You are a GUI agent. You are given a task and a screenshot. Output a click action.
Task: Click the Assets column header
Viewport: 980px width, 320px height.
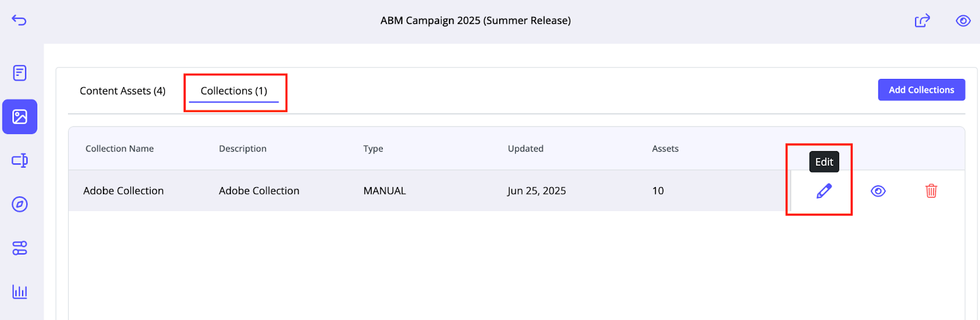(x=665, y=149)
